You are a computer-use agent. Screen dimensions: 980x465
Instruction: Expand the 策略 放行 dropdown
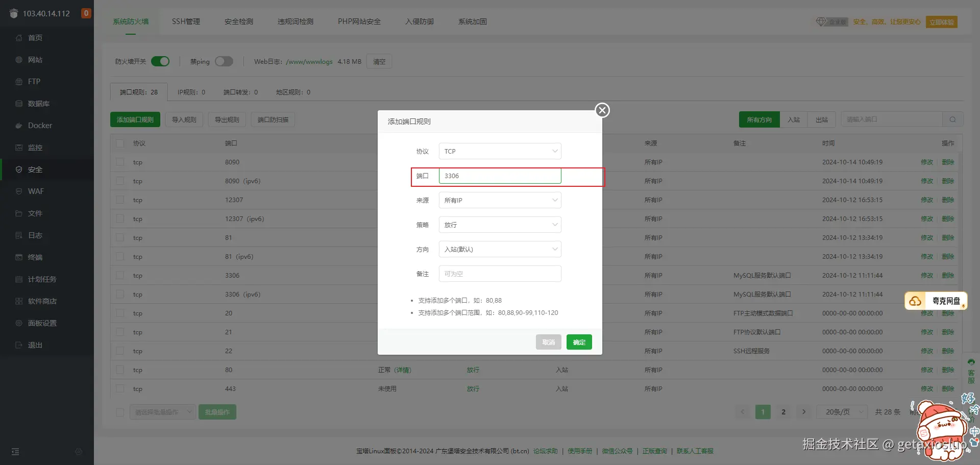click(500, 225)
